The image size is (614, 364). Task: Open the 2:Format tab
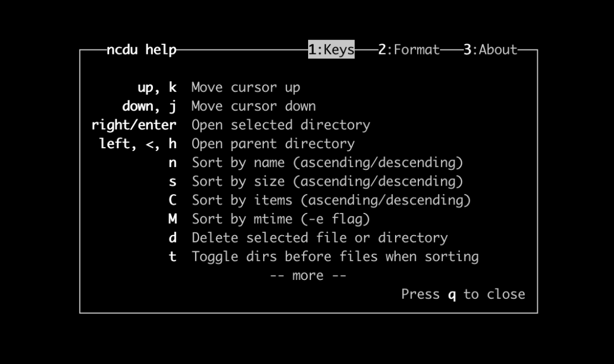408,49
